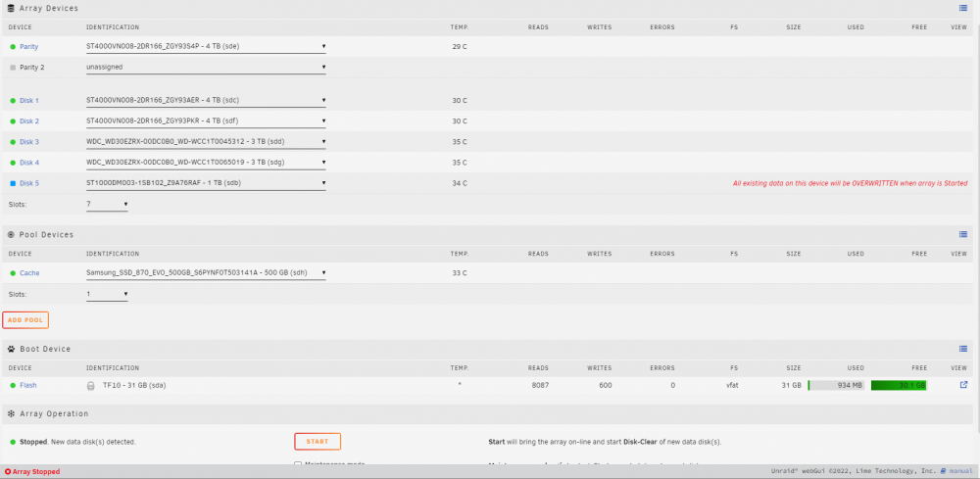Image resolution: width=980 pixels, height=479 pixels.
Task: Open the Cache device link
Action: point(29,273)
